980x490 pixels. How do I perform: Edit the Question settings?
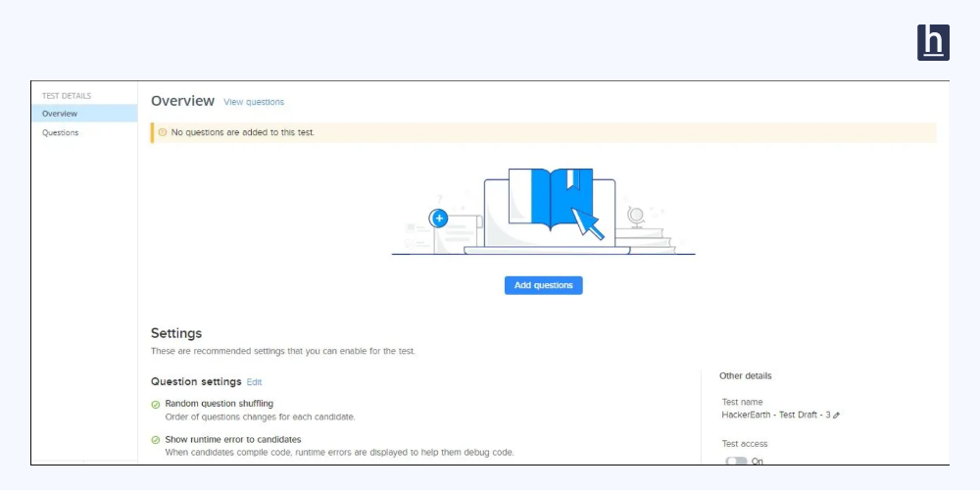[x=255, y=382]
